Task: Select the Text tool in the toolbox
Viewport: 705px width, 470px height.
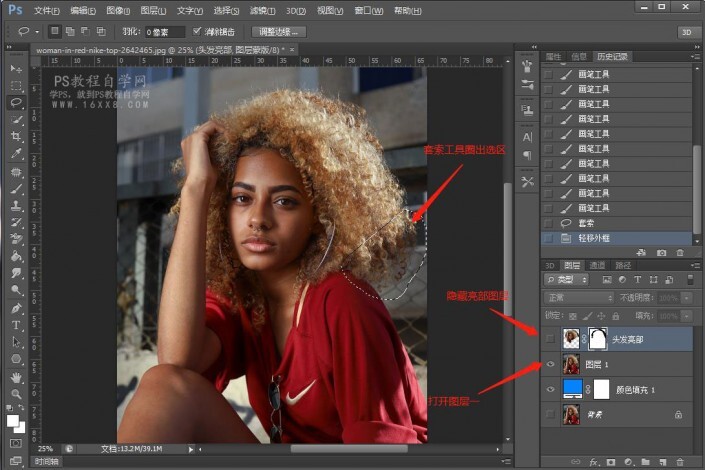Action: (16, 325)
